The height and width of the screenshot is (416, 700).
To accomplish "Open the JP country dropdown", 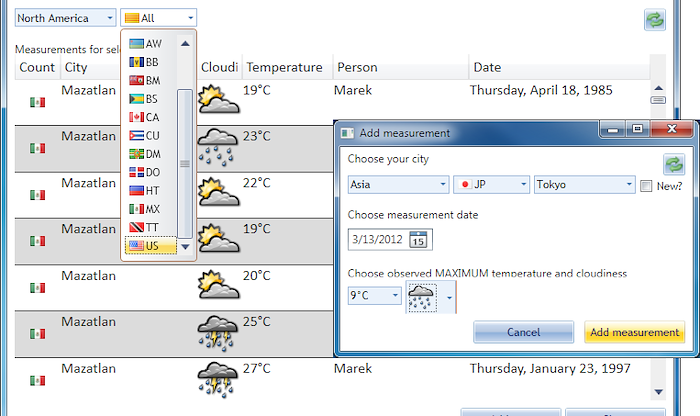I will [x=491, y=184].
